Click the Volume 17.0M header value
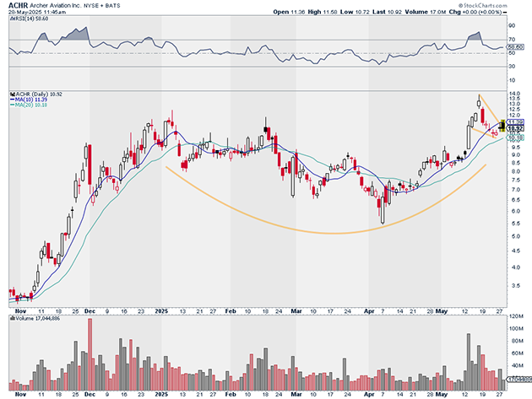 [x=426, y=12]
